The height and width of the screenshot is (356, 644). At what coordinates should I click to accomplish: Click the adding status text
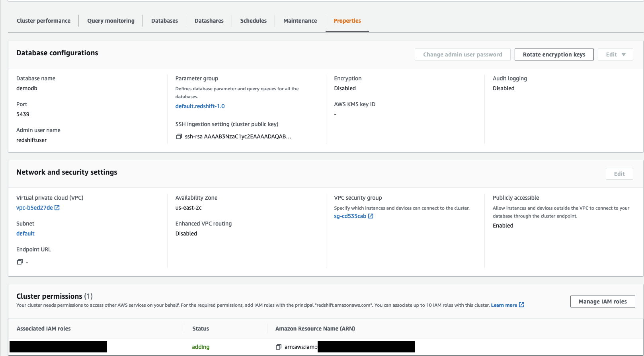click(x=201, y=347)
